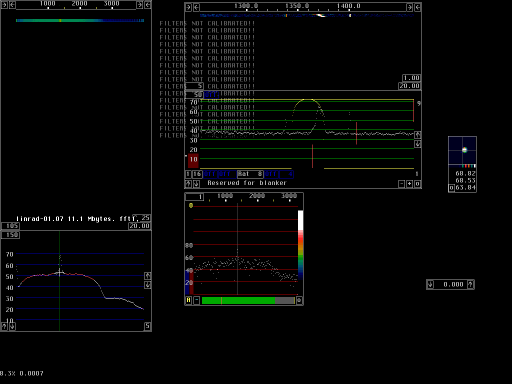Click the green bar in baseband graph
The height and width of the screenshot is (384, 512).
[x=248, y=300]
